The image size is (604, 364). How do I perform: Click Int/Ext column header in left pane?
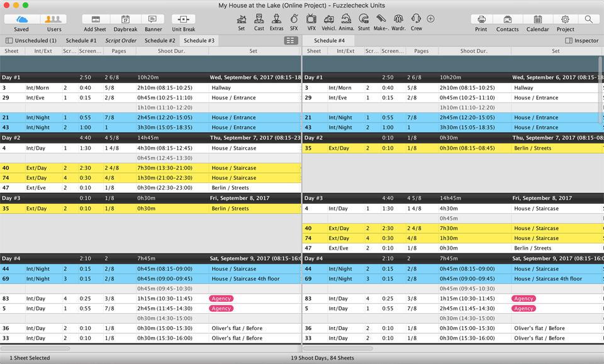[43, 51]
